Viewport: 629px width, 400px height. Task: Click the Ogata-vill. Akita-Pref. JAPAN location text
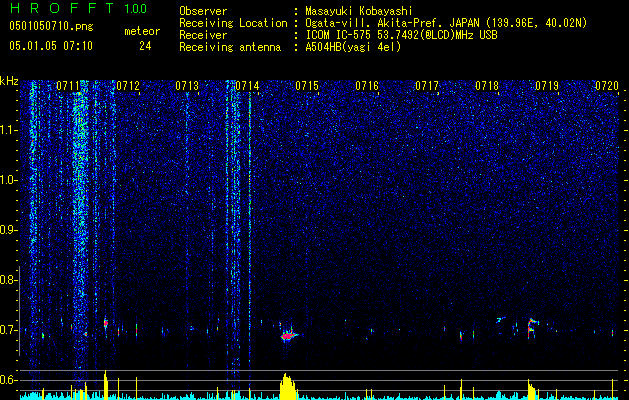446,23
